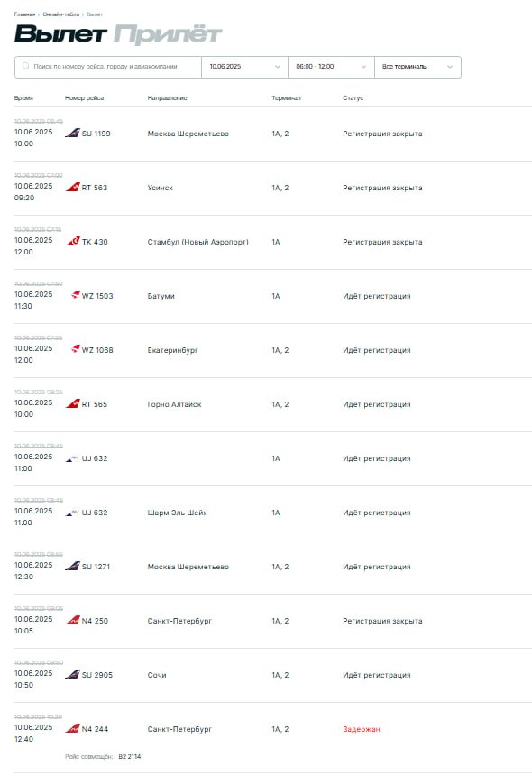The height and width of the screenshot is (776, 532).
Task: Click RusLine logo beside RT 563
Action: (72, 187)
